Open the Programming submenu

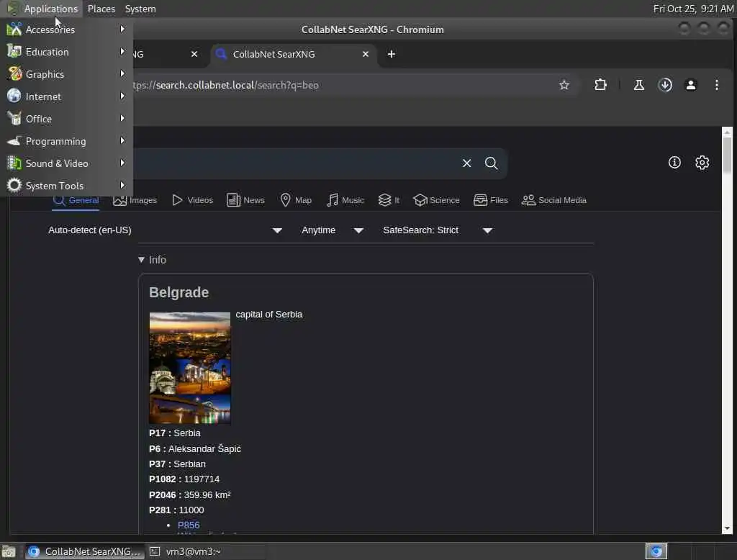coord(66,141)
